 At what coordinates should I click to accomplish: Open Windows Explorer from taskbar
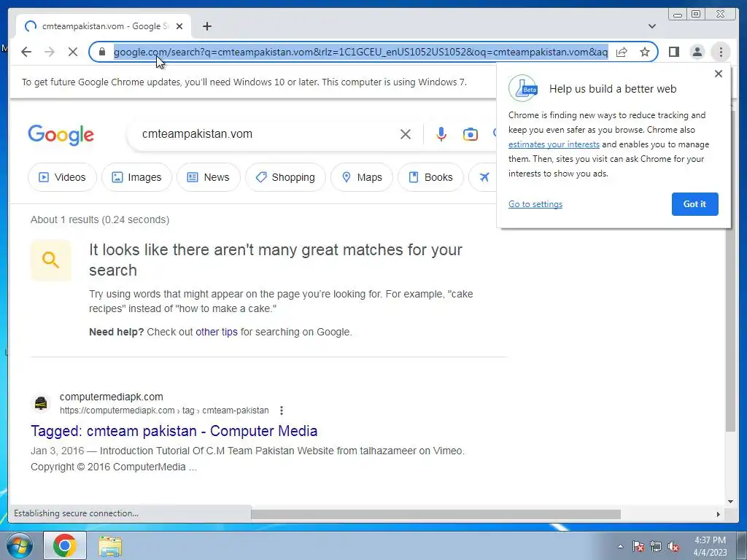(x=110, y=545)
